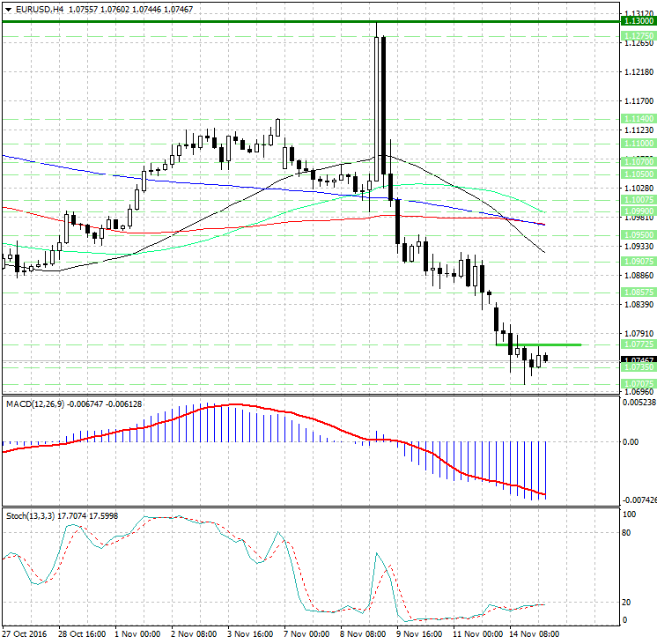Click the 11 Nov 00:00 time axis label
The image size is (657, 644).
coord(477,633)
